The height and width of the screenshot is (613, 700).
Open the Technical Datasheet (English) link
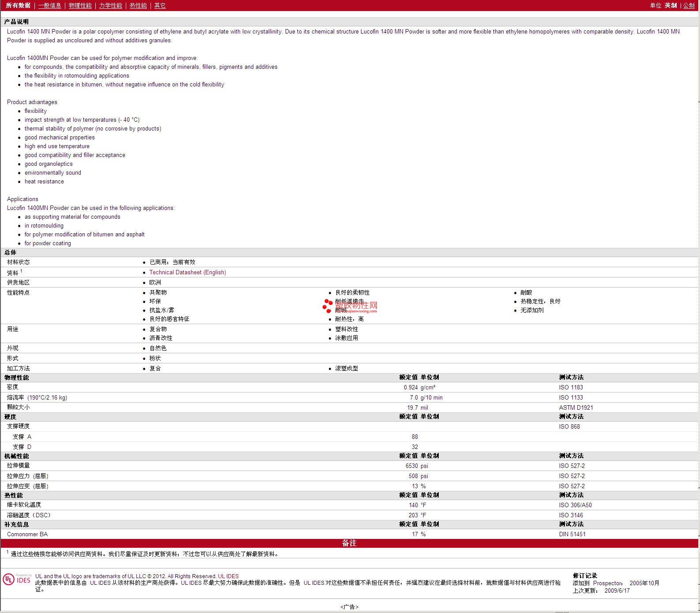pos(188,272)
